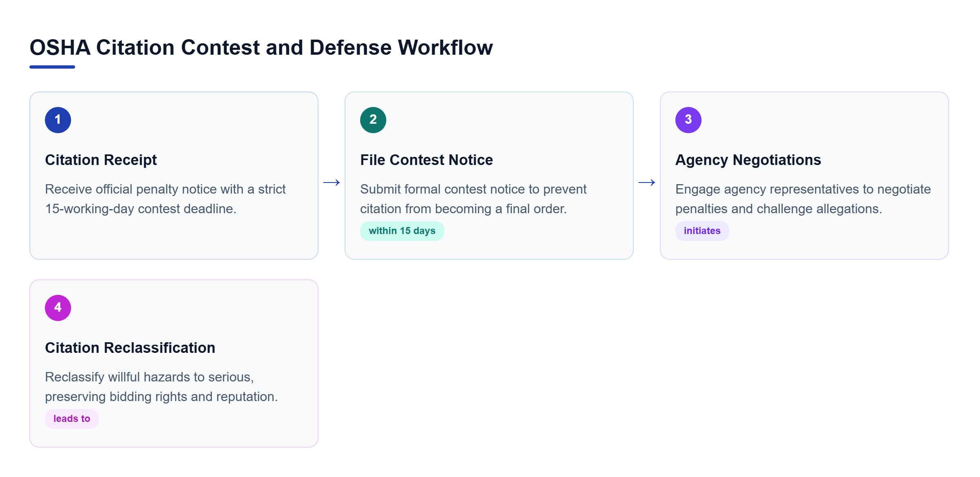Click the step 1 number badge
The width and height of the screenshot is (980, 477).
point(58,120)
